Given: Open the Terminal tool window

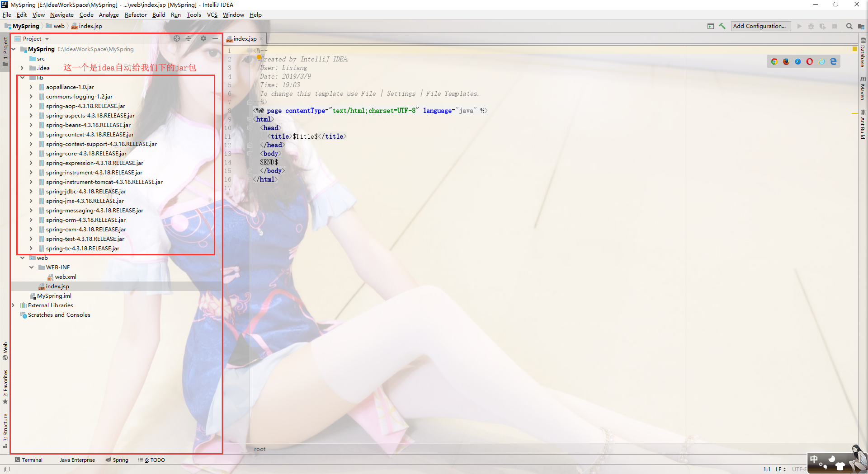Looking at the screenshot, I should coord(28,460).
